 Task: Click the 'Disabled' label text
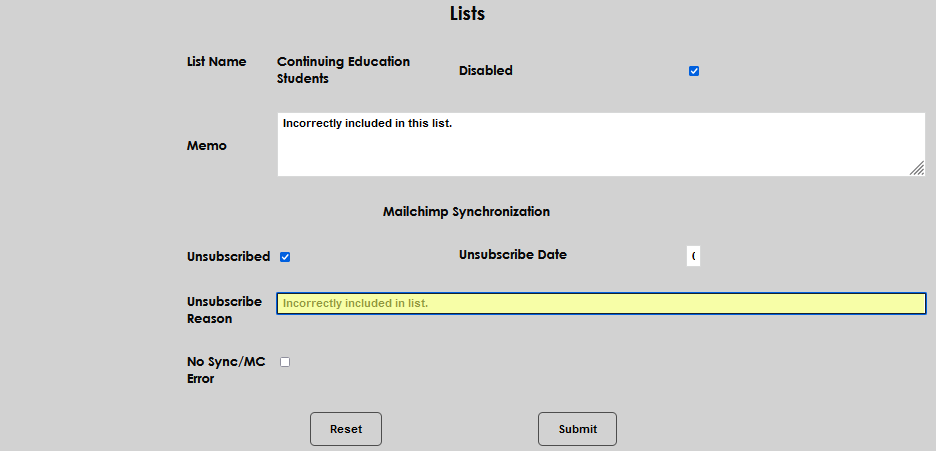485,71
